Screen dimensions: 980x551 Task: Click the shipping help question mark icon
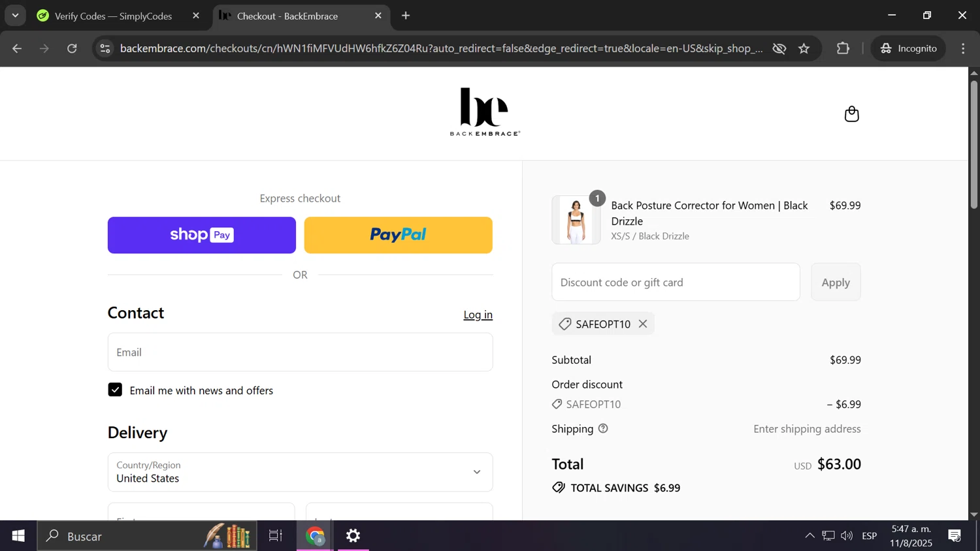coord(603,429)
